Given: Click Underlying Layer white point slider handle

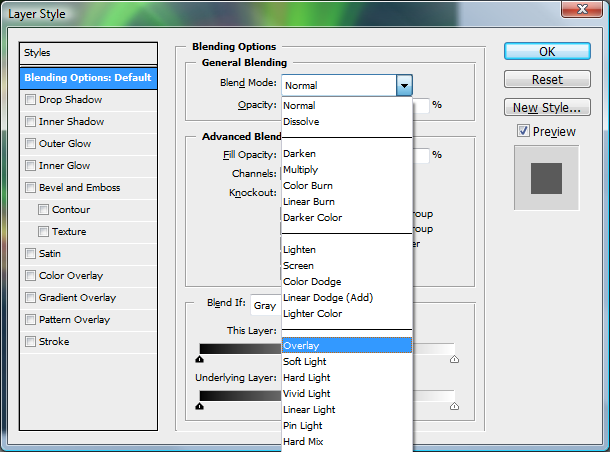Looking at the screenshot, I should click(455, 406).
